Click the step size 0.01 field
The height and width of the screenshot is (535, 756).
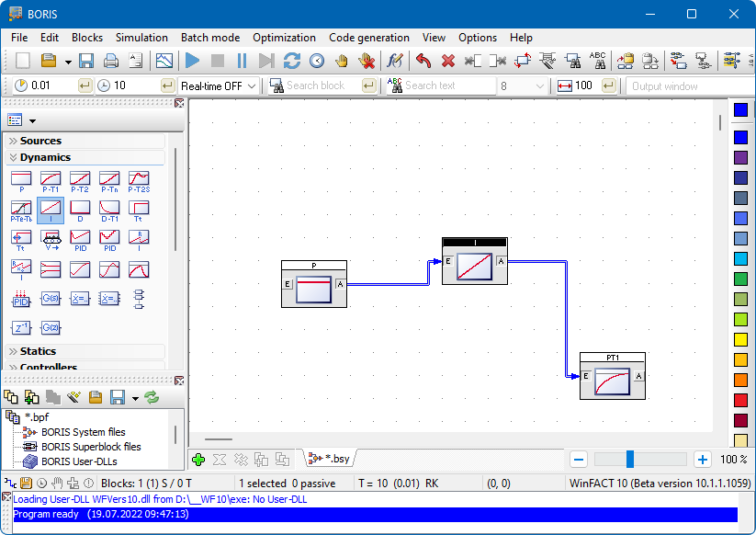(x=53, y=85)
